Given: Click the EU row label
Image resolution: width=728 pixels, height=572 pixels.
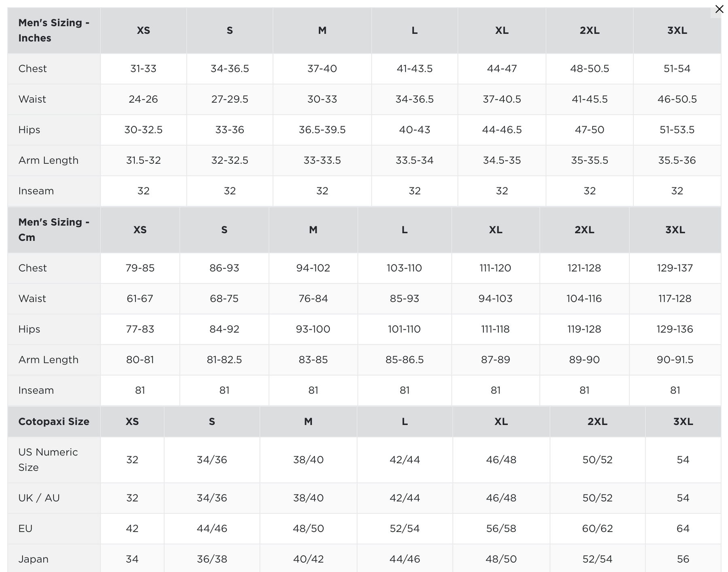Looking at the screenshot, I should pos(25,528).
